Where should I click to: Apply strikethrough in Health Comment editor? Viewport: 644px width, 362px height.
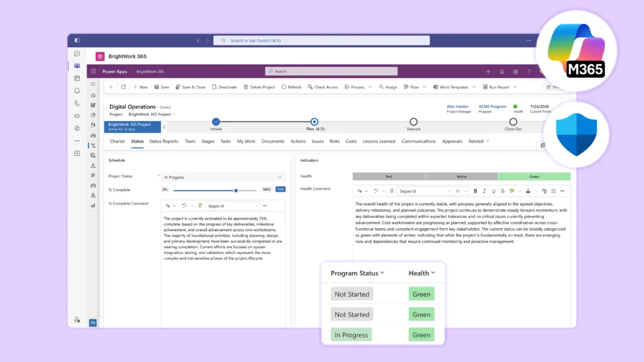[502, 191]
